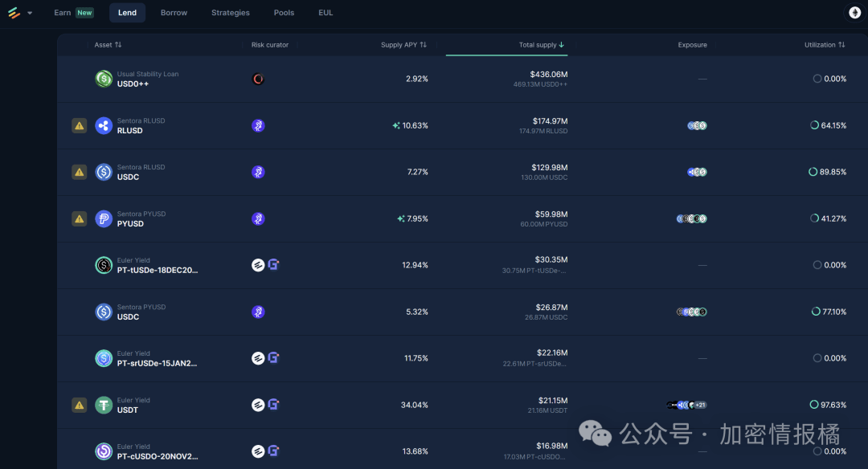
Task: Click Sentora curator icon in PYUSD row
Action: [x=258, y=218]
